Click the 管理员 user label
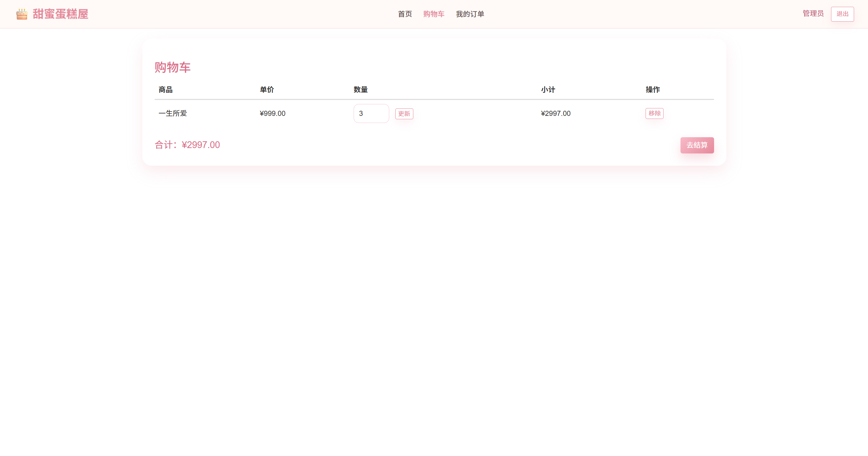The height and width of the screenshot is (456, 868). (813, 14)
